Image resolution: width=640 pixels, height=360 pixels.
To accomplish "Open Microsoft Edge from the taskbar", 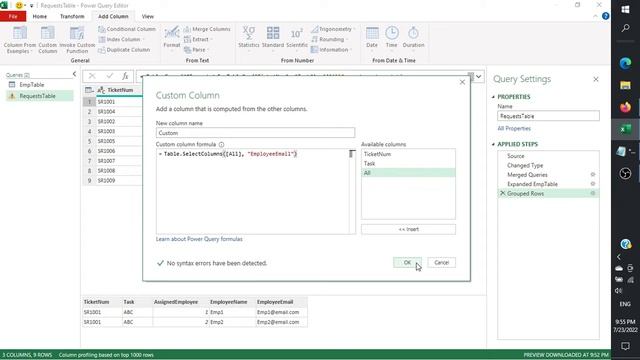I will [625, 63].
